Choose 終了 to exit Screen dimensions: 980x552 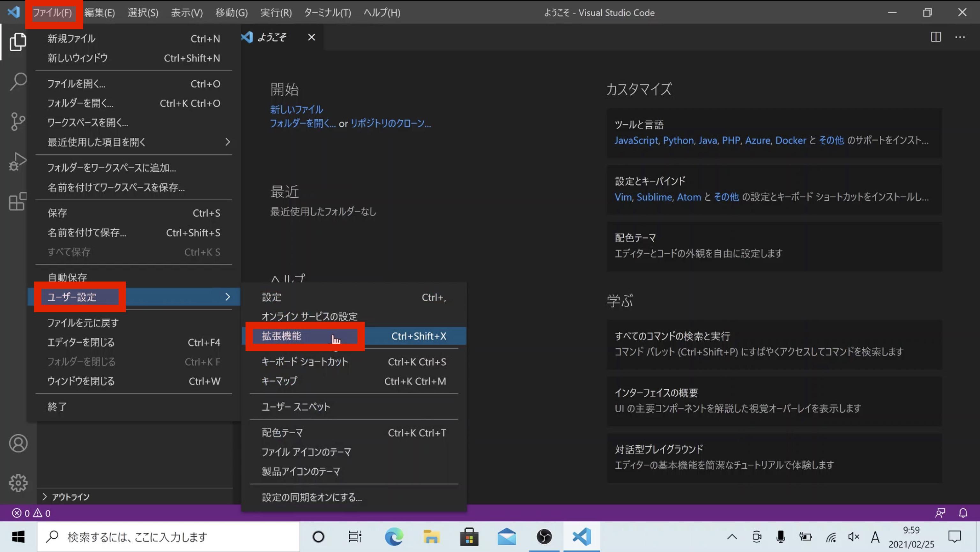coord(134,407)
